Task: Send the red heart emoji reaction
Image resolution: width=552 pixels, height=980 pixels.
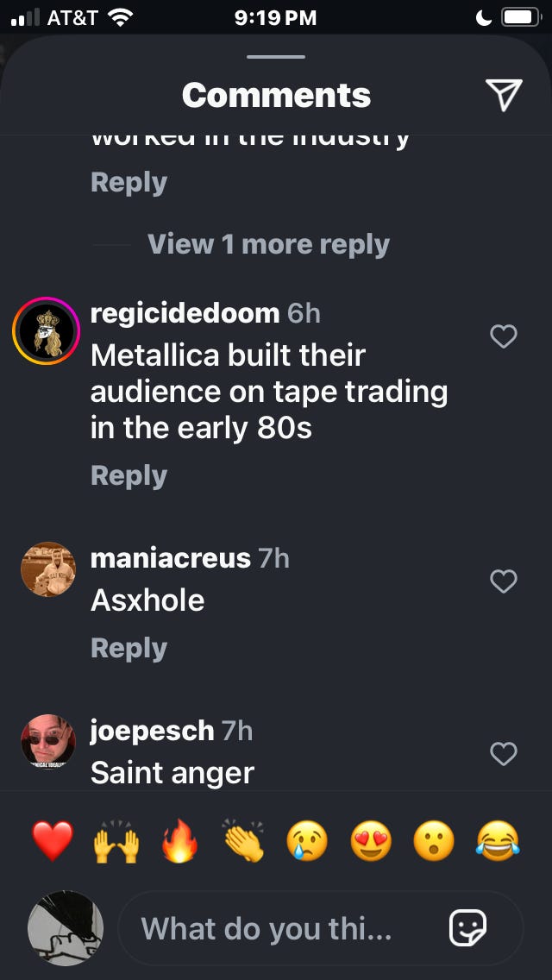Action: coord(53,840)
